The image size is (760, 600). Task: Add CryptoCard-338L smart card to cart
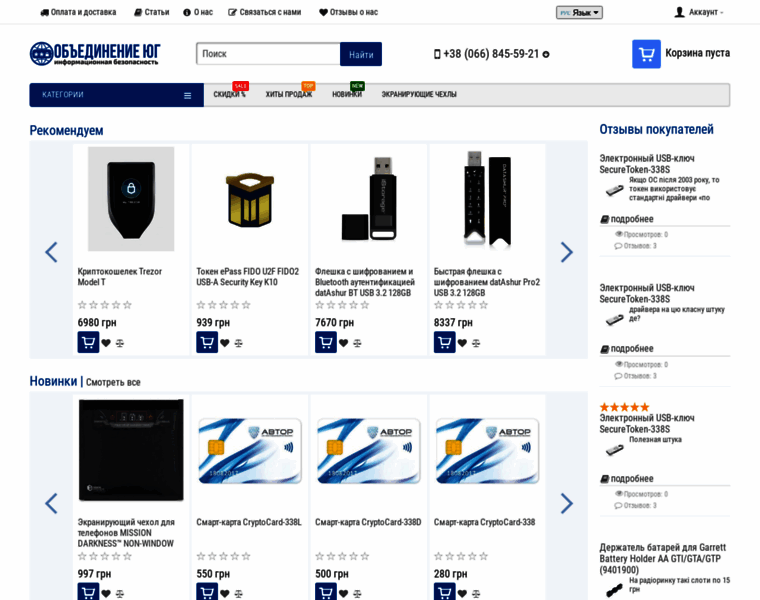(207, 592)
